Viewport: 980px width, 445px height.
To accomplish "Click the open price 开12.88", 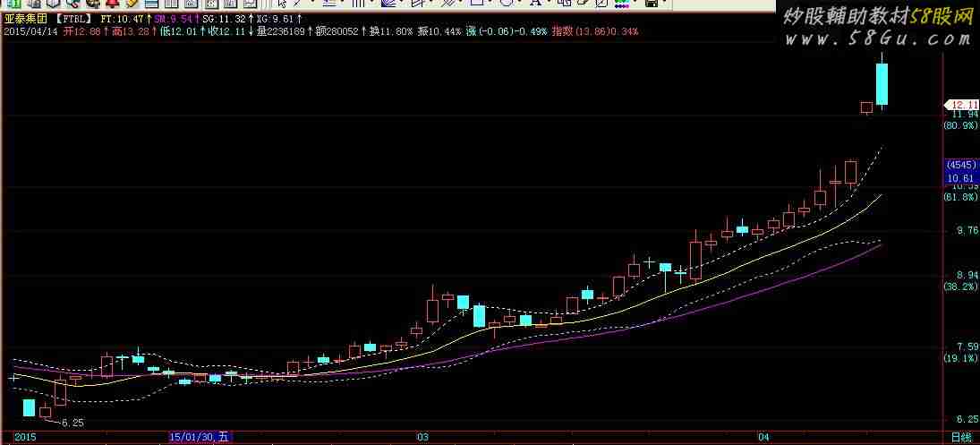I will (83, 31).
